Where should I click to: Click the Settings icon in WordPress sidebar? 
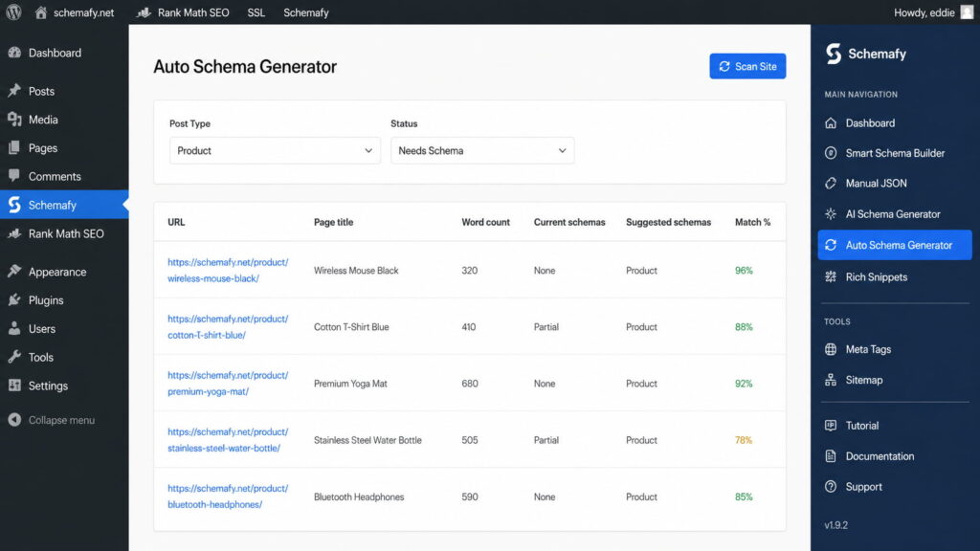[14, 386]
